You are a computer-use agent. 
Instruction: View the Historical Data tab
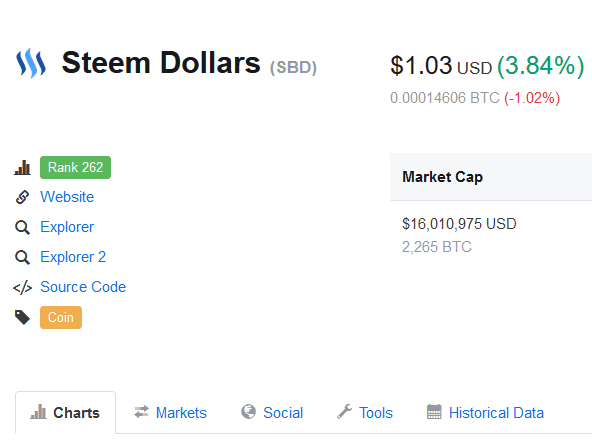pyautogui.click(x=485, y=413)
